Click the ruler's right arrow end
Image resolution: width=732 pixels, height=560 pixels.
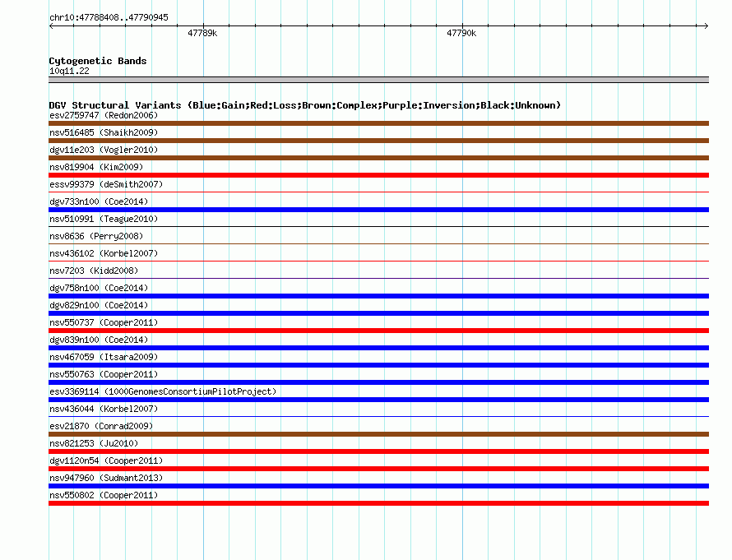706,25
